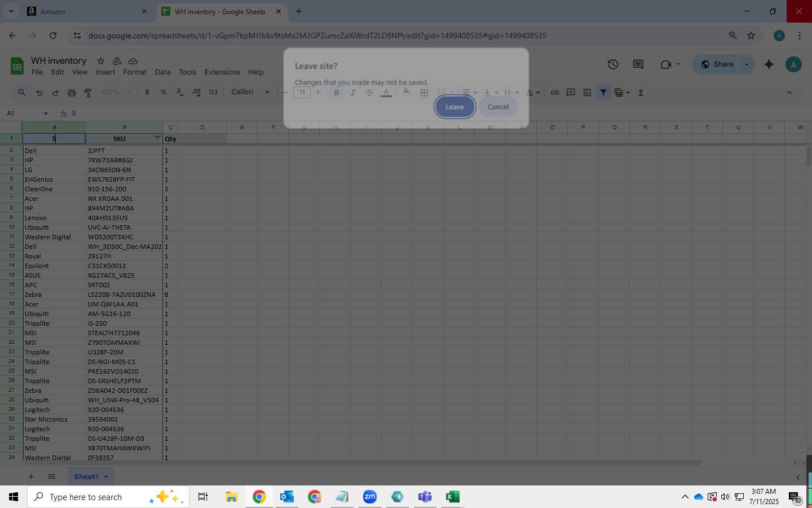Click the font size 11 field

(x=302, y=93)
